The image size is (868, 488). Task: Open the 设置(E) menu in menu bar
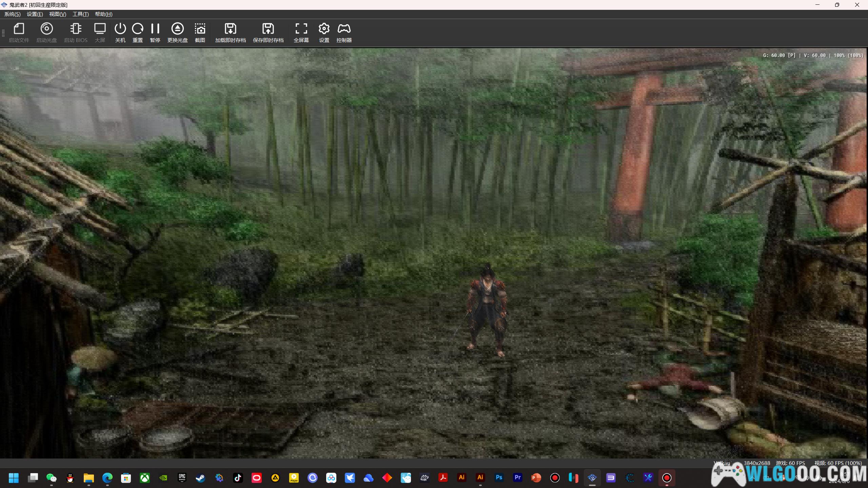[35, 14]
